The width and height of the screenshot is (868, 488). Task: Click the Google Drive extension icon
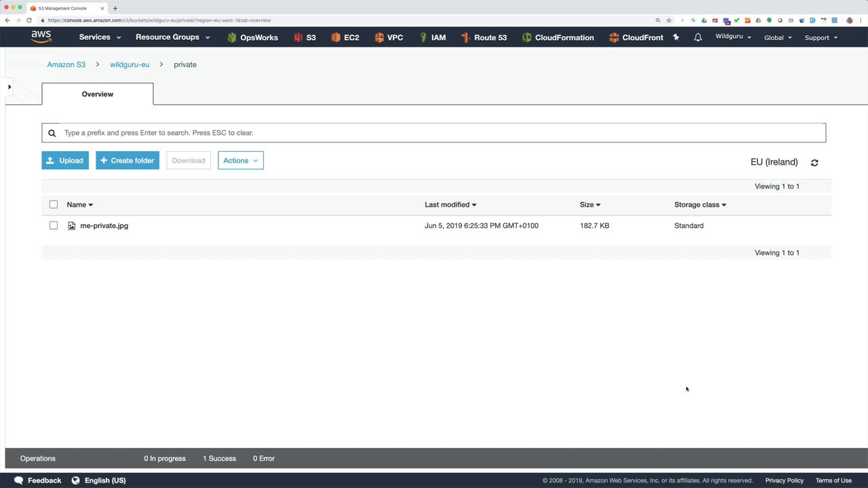[704, 20]
